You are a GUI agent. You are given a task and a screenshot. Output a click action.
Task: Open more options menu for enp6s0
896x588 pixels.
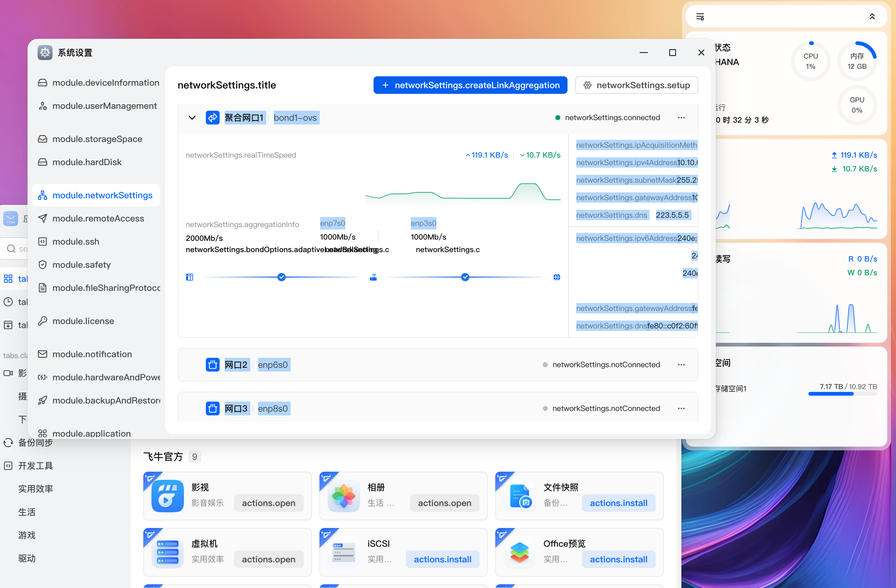click(x=681, y=364)
